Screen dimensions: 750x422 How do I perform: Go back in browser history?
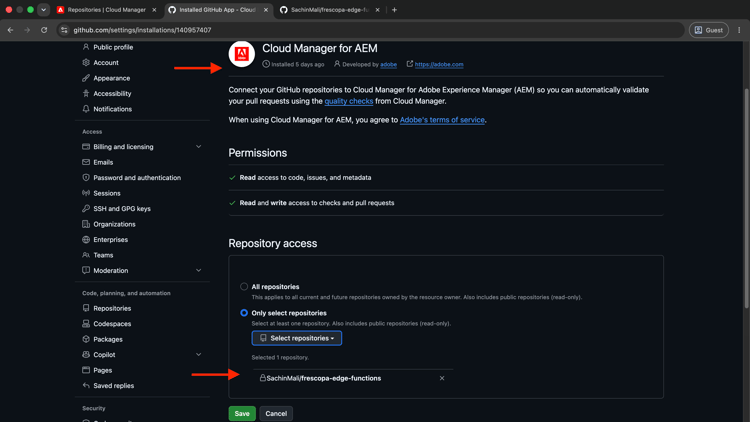(x=11, y=30)
